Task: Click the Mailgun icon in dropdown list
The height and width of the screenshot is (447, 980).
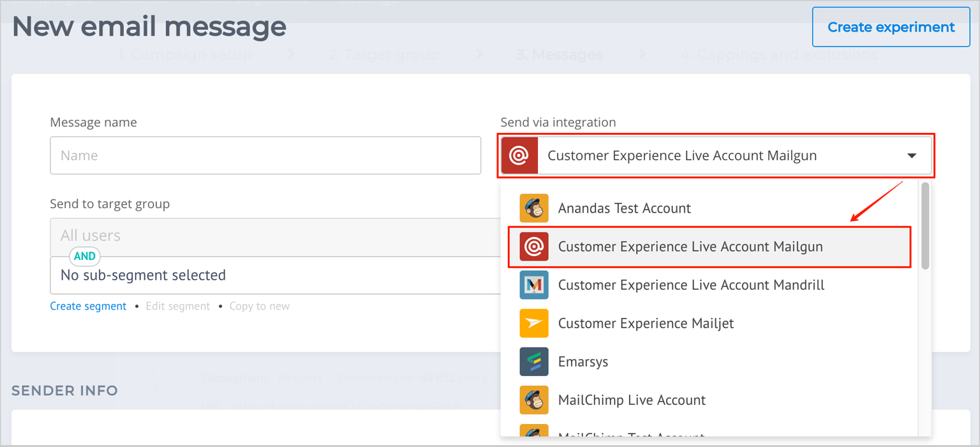Action: pyautogui.click(x=534, y=246)
